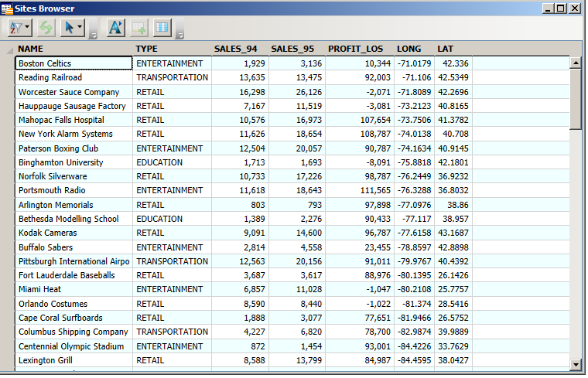Click the Orlando Costumes name cell
The height and width of the screenshot is (378, 588).
(x=73, y=304)
